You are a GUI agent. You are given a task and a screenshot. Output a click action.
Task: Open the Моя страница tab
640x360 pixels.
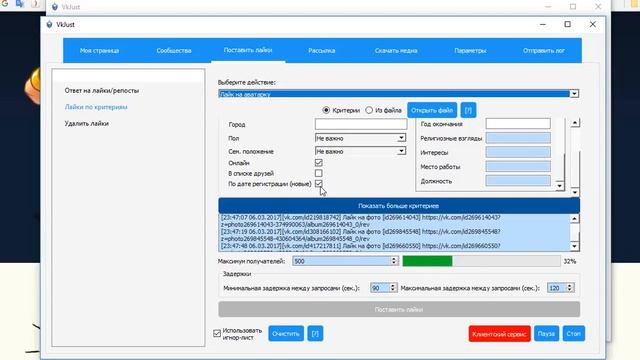pyautogui.click(x=99, y=51)
